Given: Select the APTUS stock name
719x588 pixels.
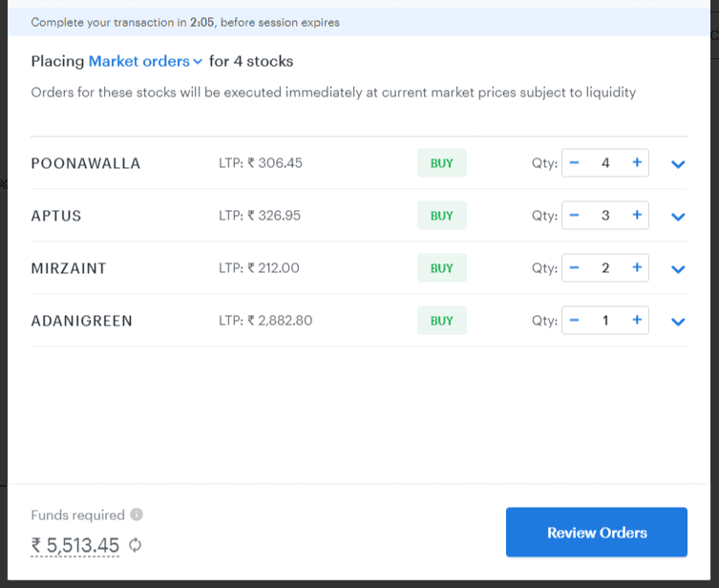Looking at the screenshot, I should tap(56, 216).
